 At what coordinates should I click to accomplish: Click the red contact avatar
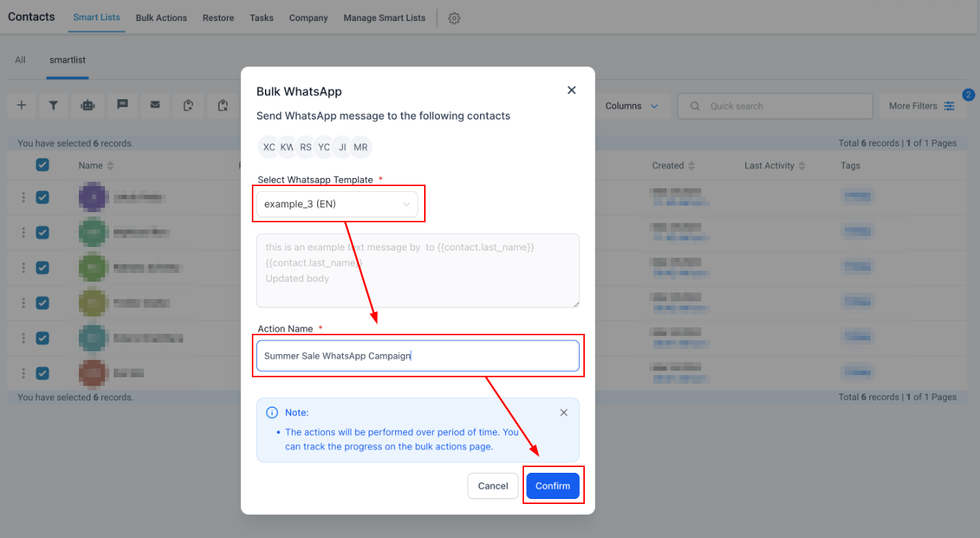(93, 374)
